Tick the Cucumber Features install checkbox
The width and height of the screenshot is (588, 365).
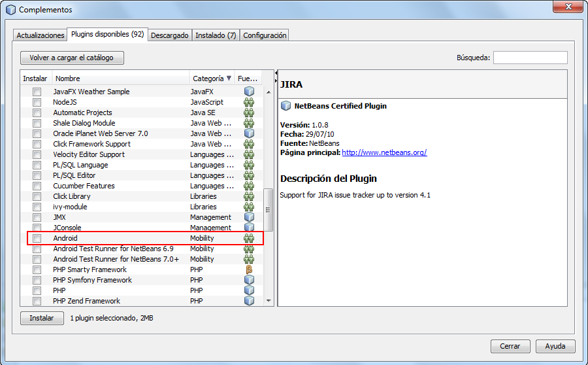click(37, 186)
